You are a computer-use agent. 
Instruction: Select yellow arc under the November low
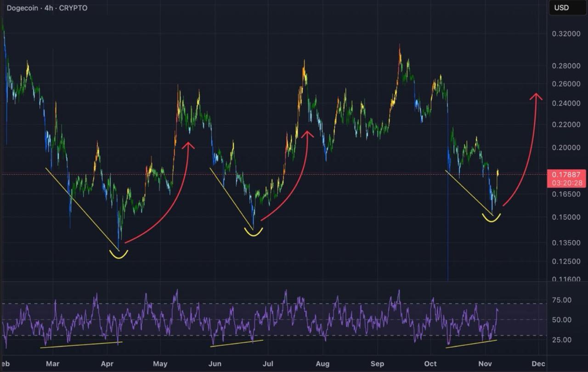[491, 219]
